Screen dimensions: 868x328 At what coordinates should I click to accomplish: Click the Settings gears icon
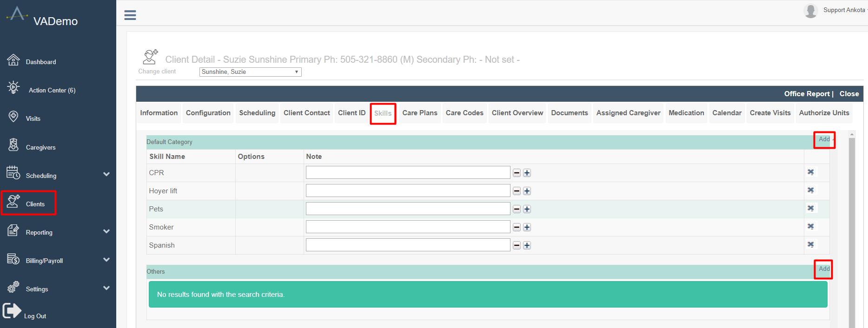[13, 287]
